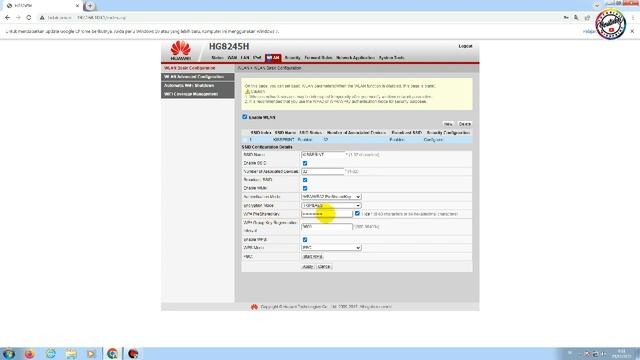Go back with the browser back arrow
The width and height of the screenshot is (640, 360).
7,18
